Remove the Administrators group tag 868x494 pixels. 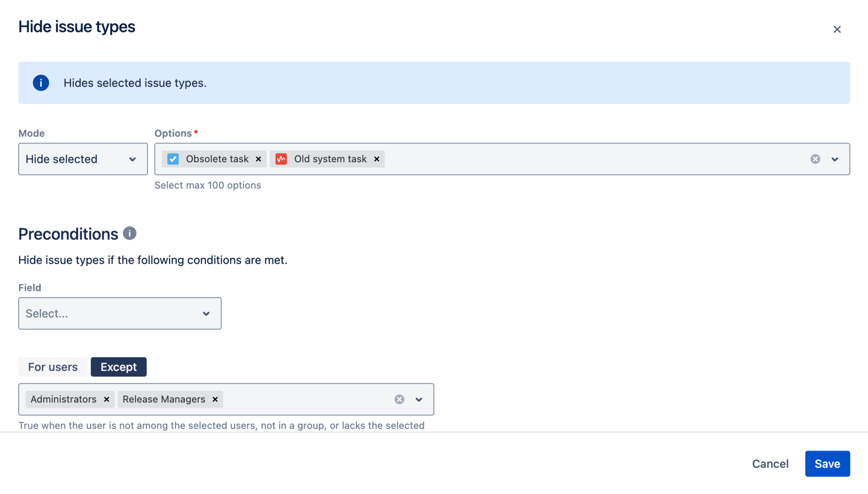pos(107,399)
